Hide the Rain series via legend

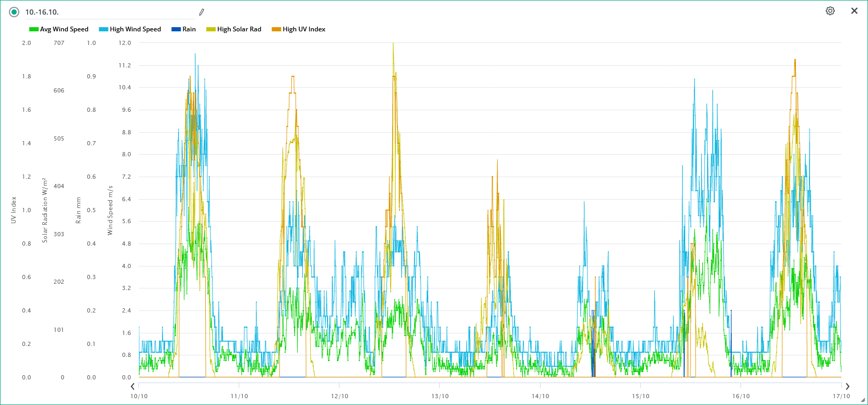(x=189, y=29)
